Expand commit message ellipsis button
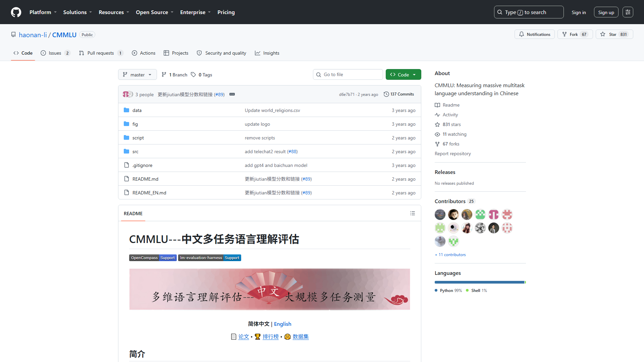 232,94
